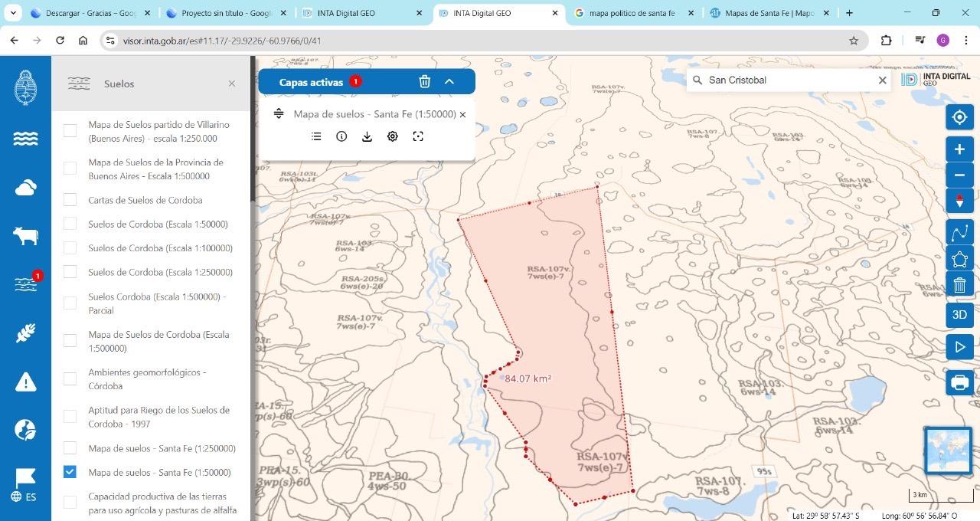Image resolution: width=980 pixels, height=521 pixels.
Task: Check Cartas de Suelos de Cordoba
Action: pyautogui.click(x=70, y=200)
